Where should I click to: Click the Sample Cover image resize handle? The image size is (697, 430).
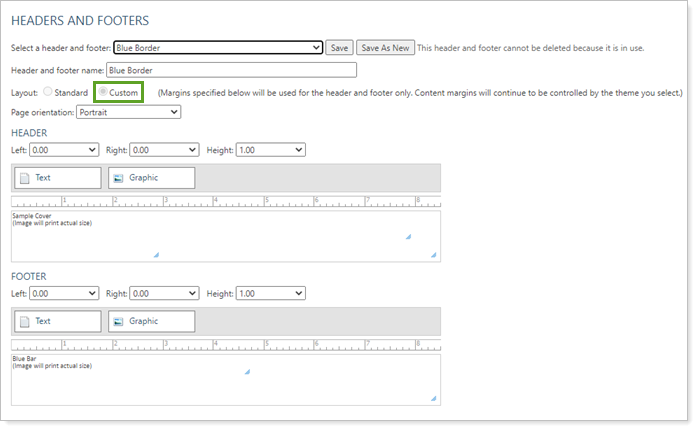(408, 237)
